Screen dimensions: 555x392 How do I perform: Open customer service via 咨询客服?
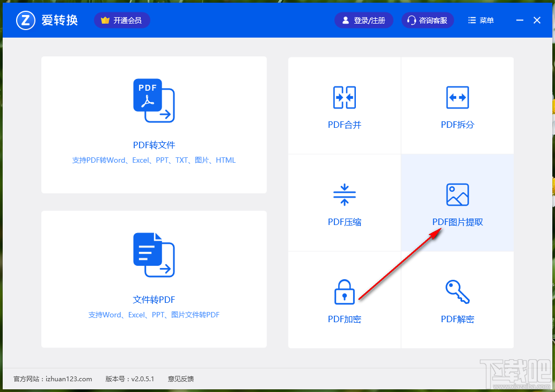point(428,20)
